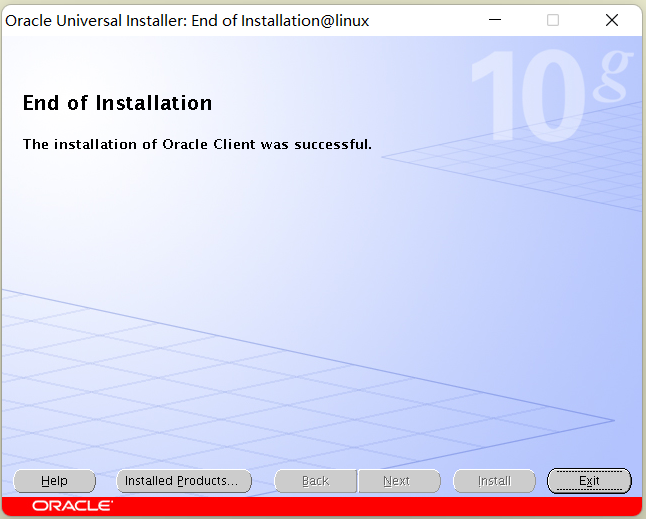This screenshot has width=646, height=519.
Task: Minimize the Oracle Universal Installer window
Action: 495,20
